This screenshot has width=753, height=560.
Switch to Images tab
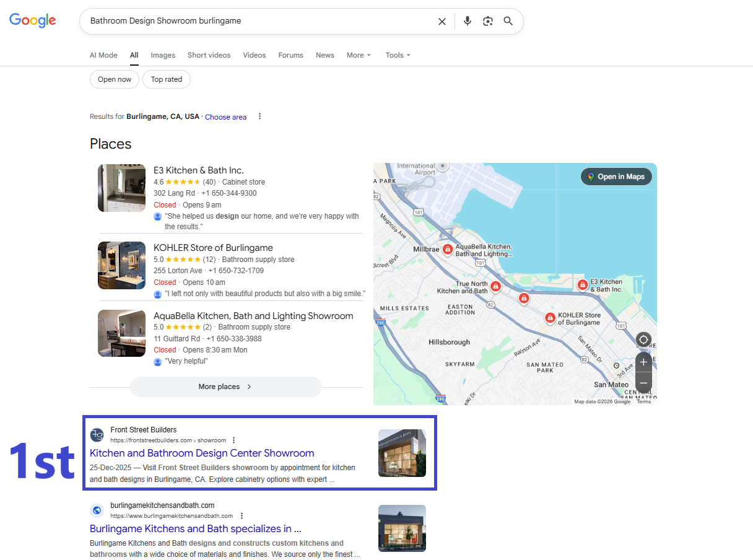(163, 55)
